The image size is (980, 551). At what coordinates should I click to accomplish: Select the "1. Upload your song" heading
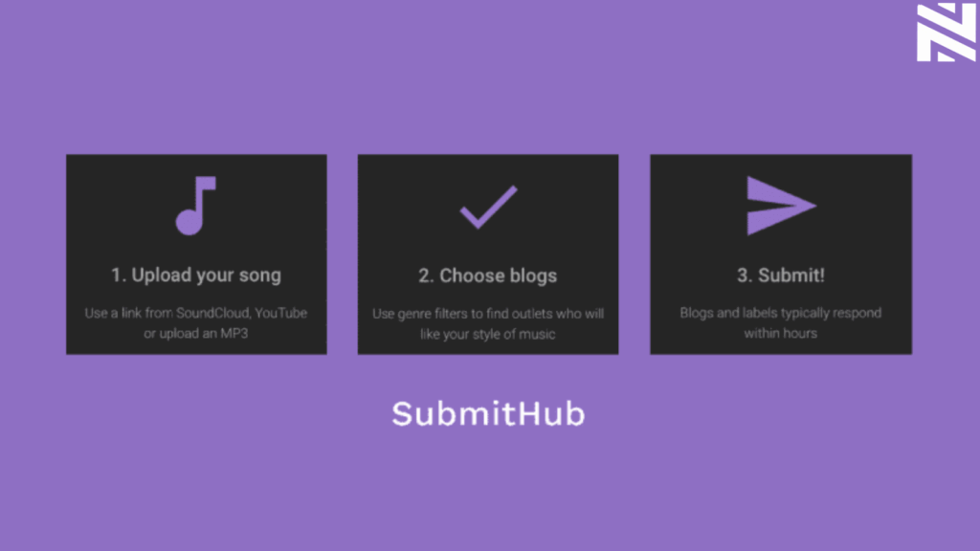(196, 275)
